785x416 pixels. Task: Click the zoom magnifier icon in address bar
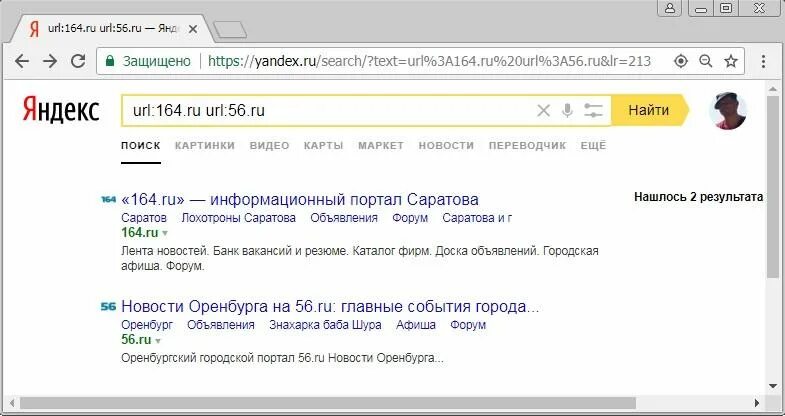click(705, 61)
